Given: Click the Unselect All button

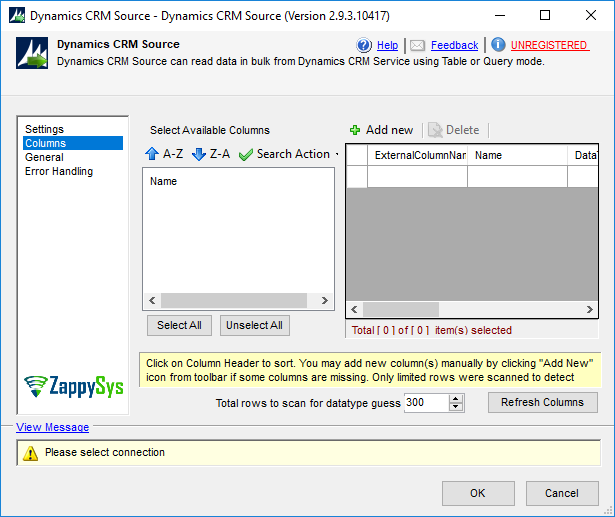Looking at the screenshot, I should [x=255, y=325].
